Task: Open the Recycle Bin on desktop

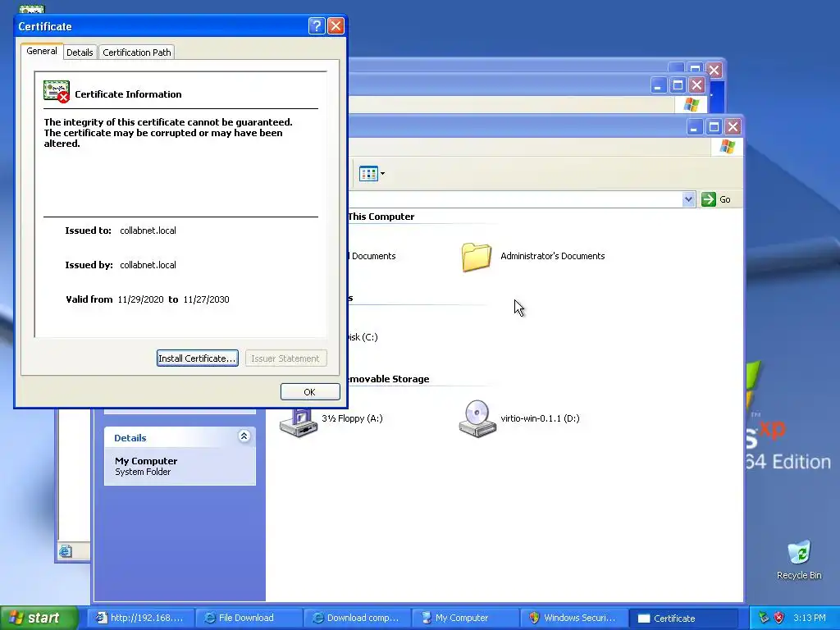Action: (x=799, y=559)
